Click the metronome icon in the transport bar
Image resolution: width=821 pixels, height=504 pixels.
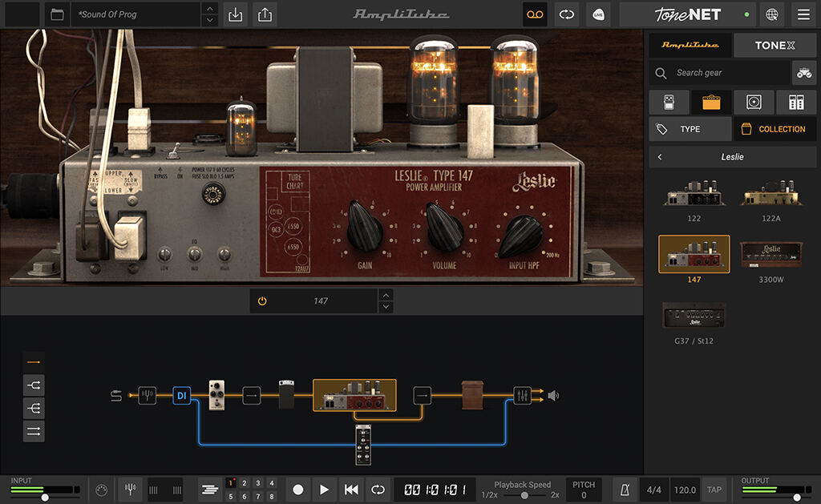tap(625, 489)
